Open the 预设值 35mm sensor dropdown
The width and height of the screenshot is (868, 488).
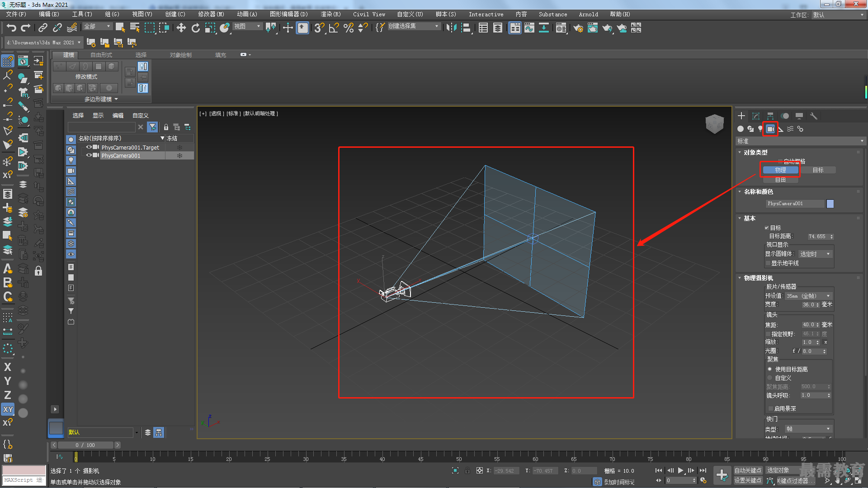pos(809,296)
